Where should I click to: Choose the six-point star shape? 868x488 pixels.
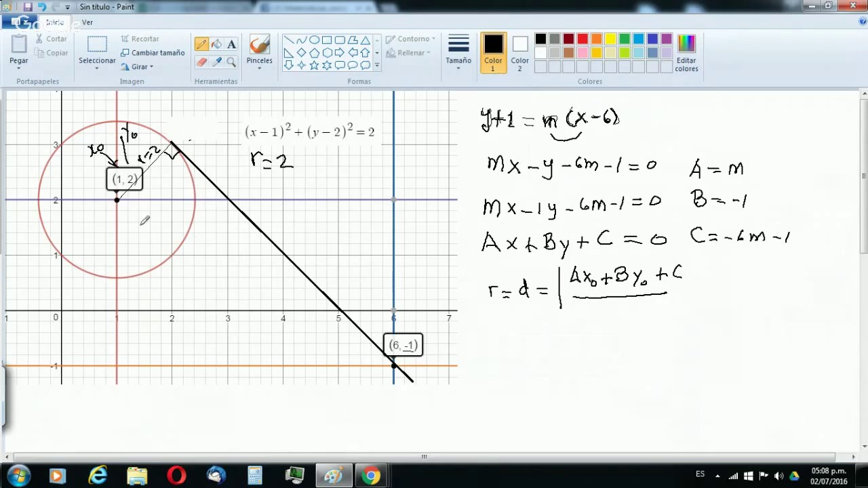(x=327, y=66)
